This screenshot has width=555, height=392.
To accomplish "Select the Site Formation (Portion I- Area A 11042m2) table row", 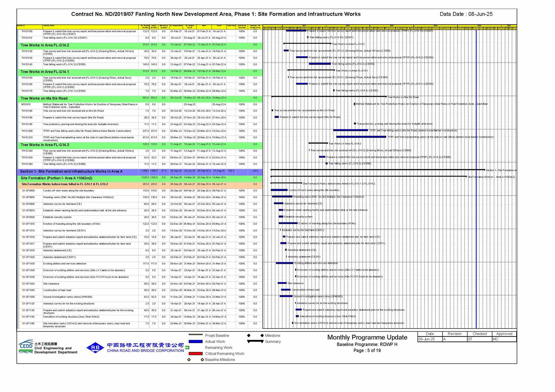I will click(x=140, y=178).
